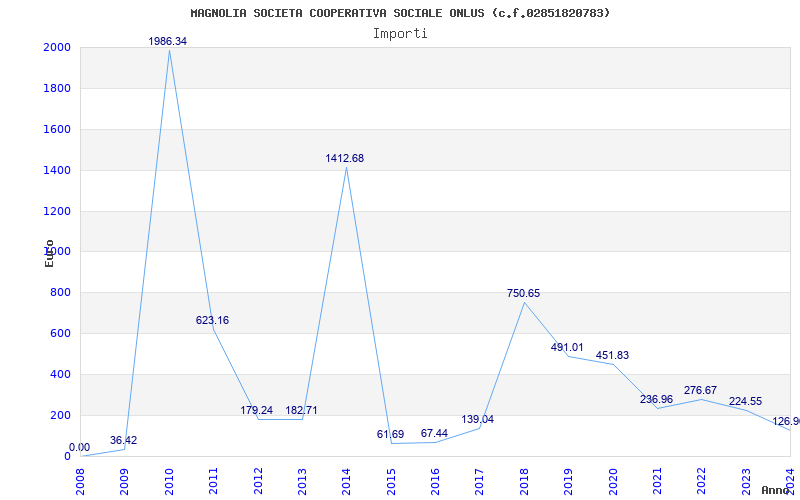This screenshot has width=800, height=500.
Task: Click the 2000 y-axis tick label
Action: [57, 47]
